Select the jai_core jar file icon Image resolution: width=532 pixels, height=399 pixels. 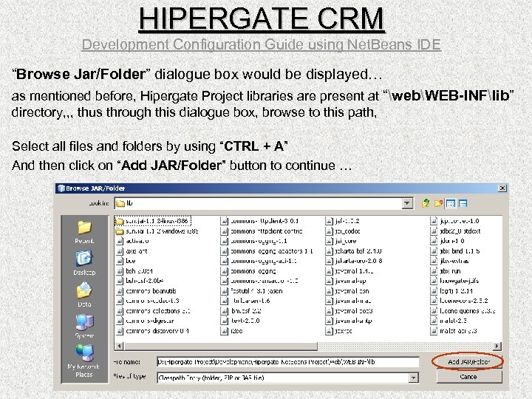[329, 241]
